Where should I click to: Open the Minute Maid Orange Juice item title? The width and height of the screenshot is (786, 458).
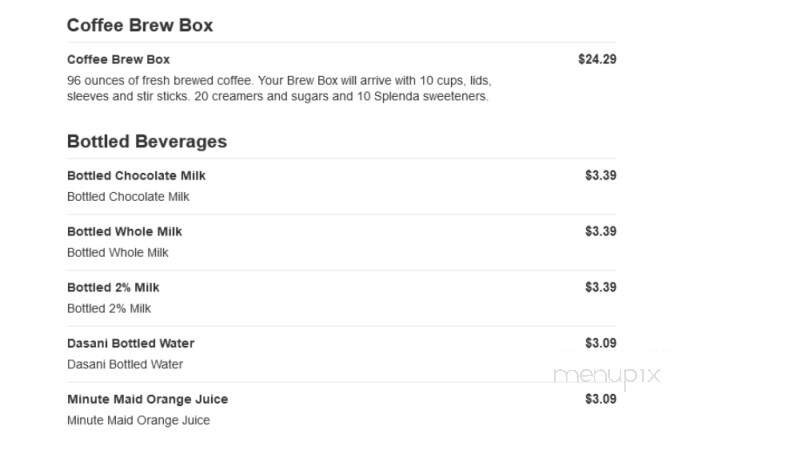coord(147,399)
